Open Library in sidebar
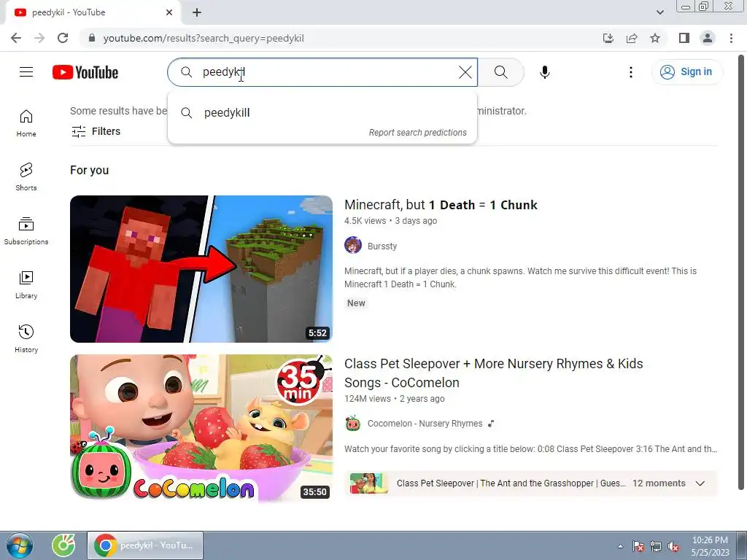 26,285
